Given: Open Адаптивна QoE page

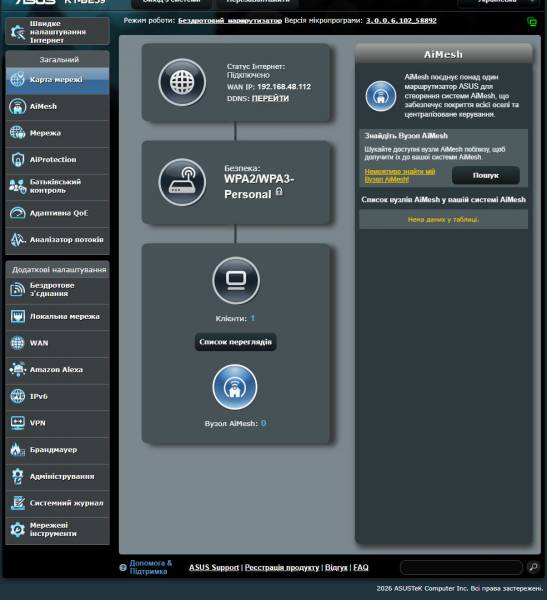Looking at the screenshot, I should [x=58, y=213].
